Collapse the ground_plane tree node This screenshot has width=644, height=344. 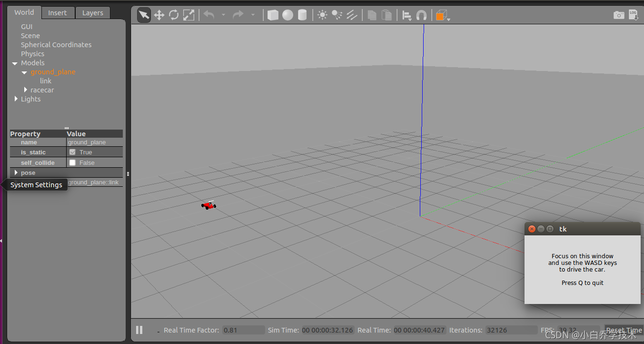[x=24, y=72]
